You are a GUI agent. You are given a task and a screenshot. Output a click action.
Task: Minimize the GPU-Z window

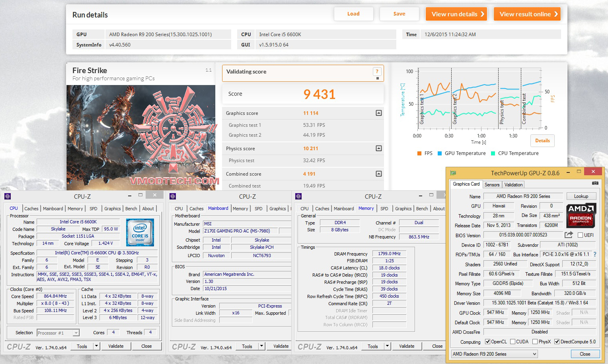[569, 172]
